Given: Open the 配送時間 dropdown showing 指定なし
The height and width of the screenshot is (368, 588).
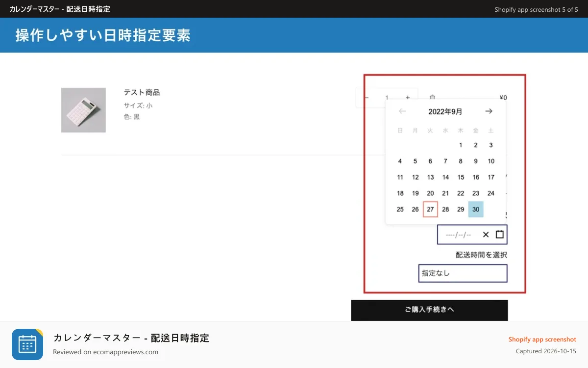Looking at the screenshot, I should pyautogui.click(x=463, y=273).
